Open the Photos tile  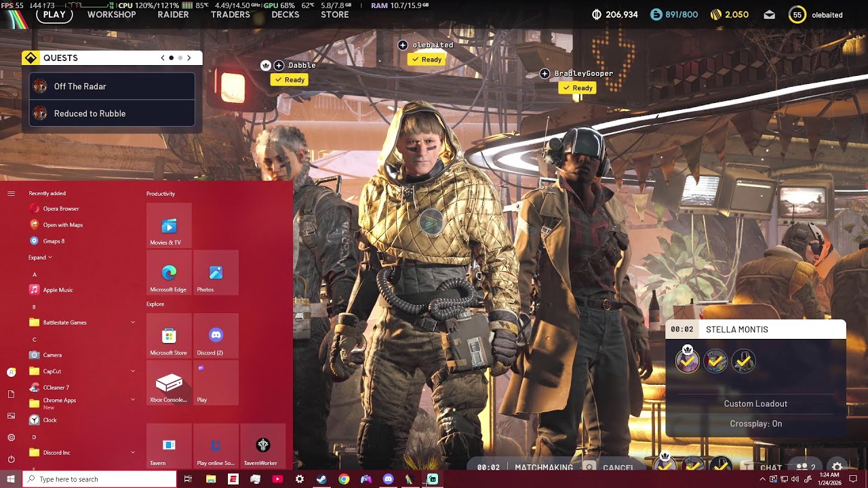(x=216, y=272)
